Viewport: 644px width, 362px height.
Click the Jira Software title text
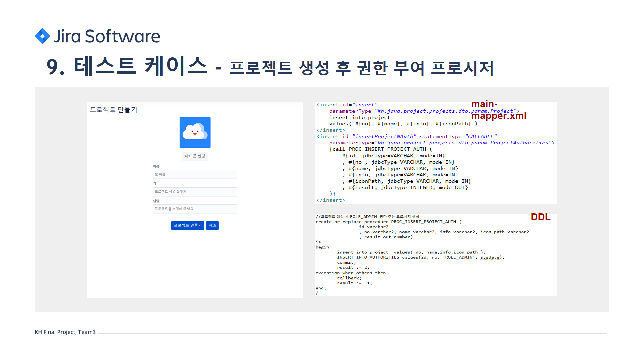(x=107, y=36)
